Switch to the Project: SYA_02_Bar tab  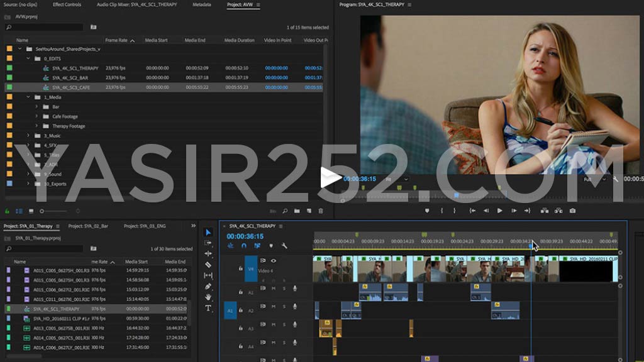tap(89, 225)
